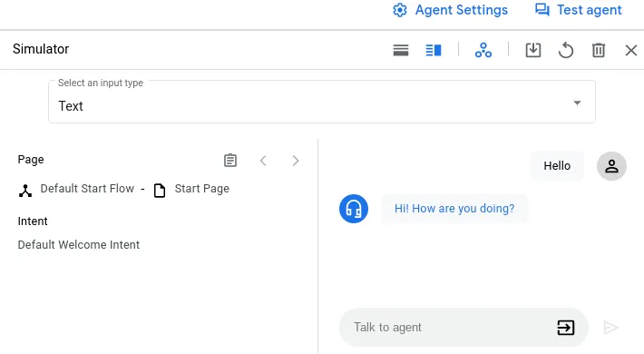Open the flow diagram view icon

pos(483,50)
